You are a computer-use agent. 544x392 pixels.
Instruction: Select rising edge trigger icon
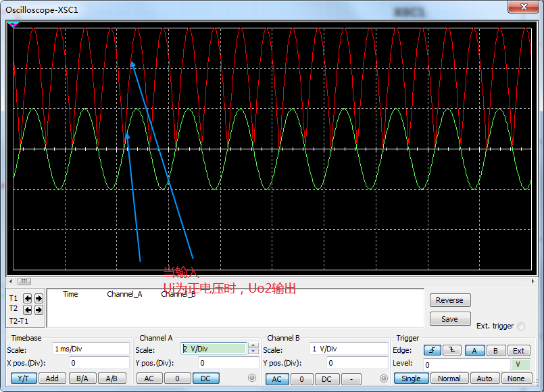tap(432, 350)
